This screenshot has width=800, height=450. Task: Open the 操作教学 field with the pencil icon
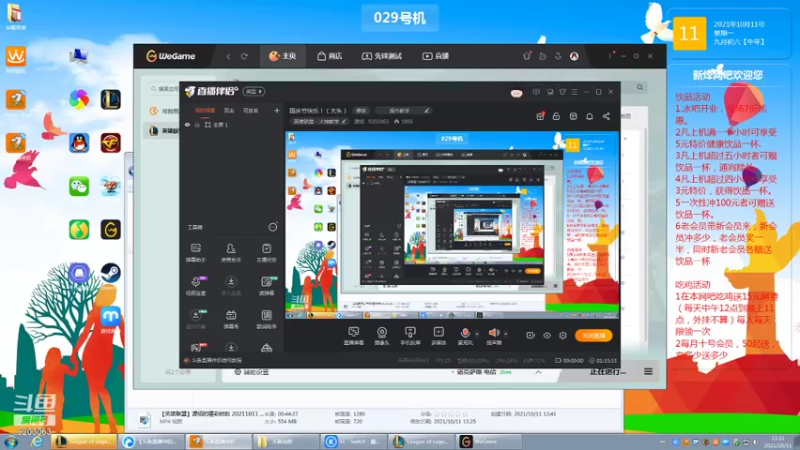[403, 110]
